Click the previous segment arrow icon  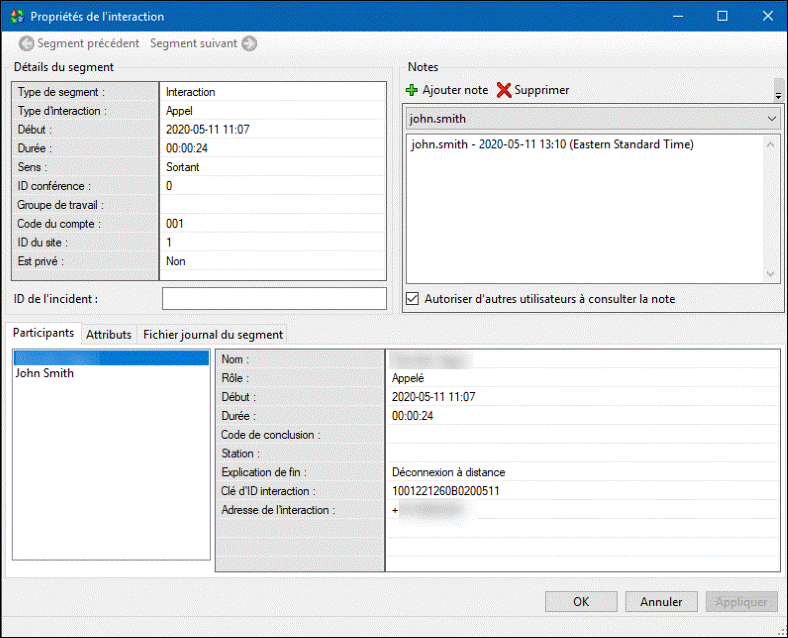pyautogui.click(x=26, y=44)
